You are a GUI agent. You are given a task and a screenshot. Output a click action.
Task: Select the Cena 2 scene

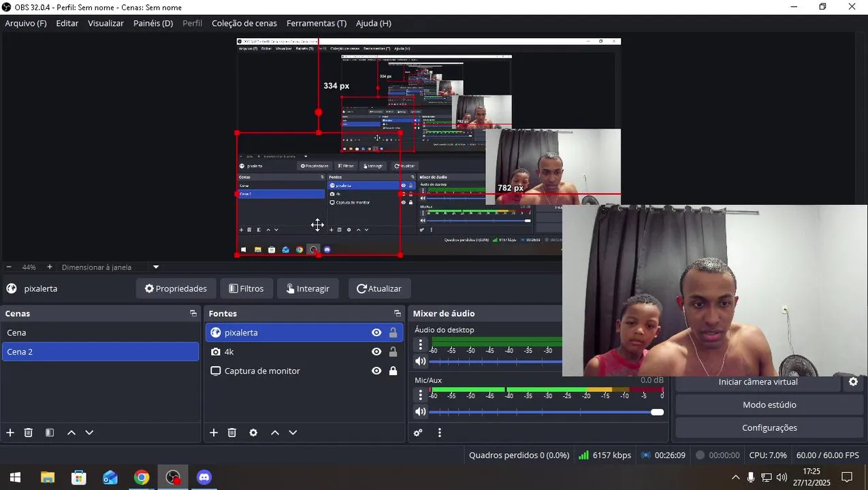(100, 352)
